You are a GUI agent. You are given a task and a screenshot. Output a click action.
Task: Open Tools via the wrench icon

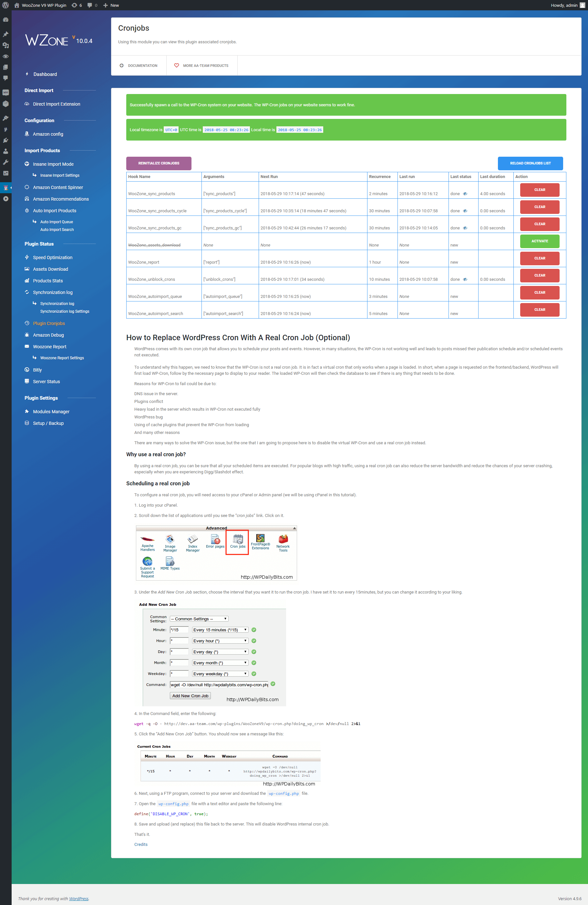point(6,162)
